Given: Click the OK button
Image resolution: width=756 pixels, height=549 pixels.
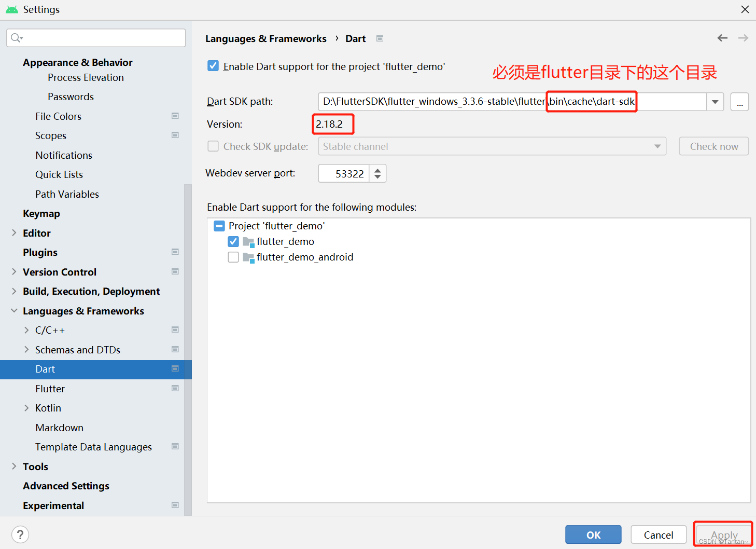Looking at the screenshot, I should tap(593, 534).
